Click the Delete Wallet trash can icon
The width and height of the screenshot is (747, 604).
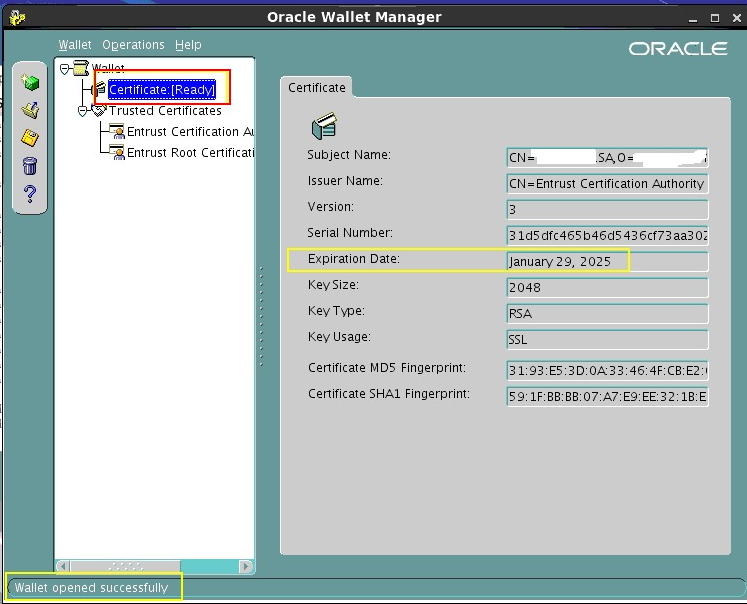point(30,166)
